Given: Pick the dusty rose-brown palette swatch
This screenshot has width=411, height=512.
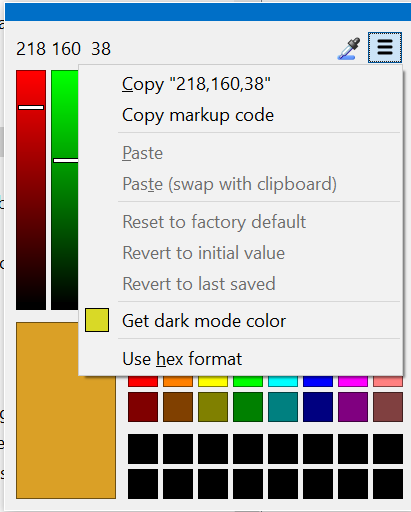Looking at the screenshot, I should tap(388, 407).
